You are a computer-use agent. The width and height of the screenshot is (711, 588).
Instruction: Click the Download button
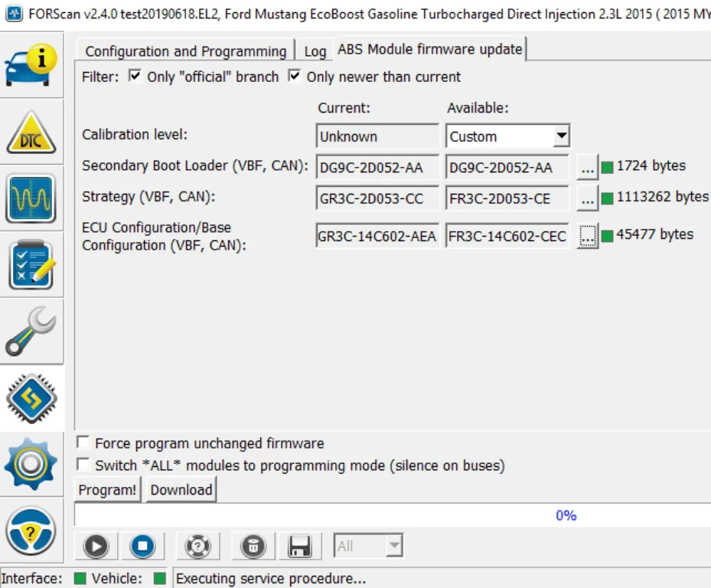click(x=181, y=489)
